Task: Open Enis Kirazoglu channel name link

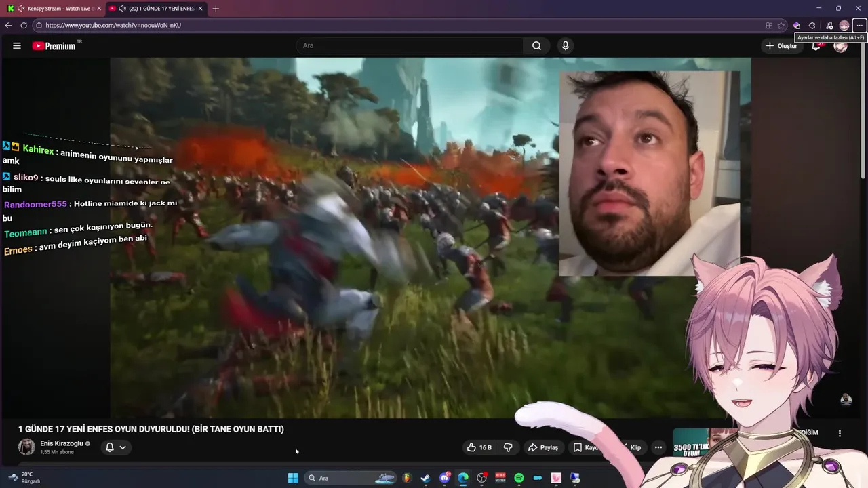Action: click(x=62, y=443)
